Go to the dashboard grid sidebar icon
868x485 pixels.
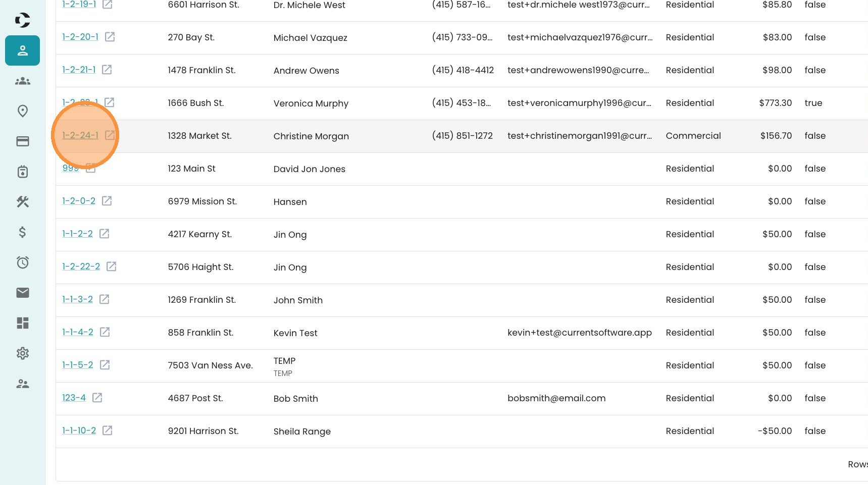pyautogui.click(x=22, y=323)
